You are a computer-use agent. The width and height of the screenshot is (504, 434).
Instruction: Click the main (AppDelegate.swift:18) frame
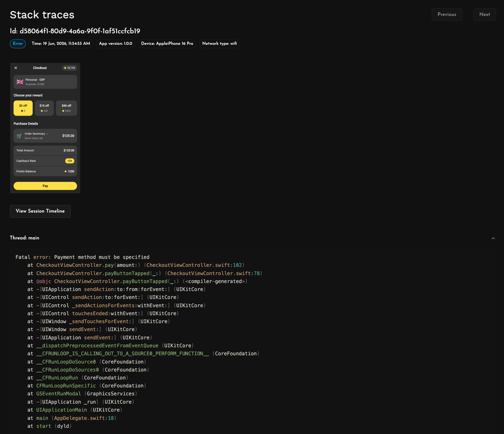pyautogui.click(x=72, y=418)
